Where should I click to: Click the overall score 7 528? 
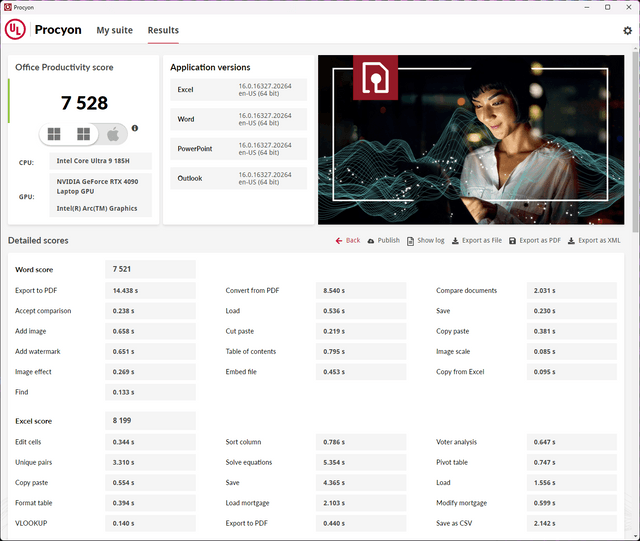click(x=84, y=103)
